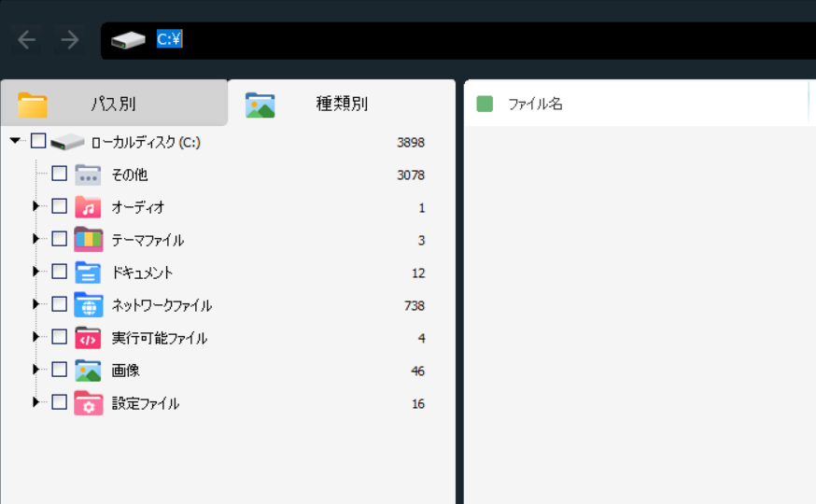816x504 pixels.
Task: Select the ローカルディスク (C:) row label
Action: pyautogui.click(x=146, y=143)
